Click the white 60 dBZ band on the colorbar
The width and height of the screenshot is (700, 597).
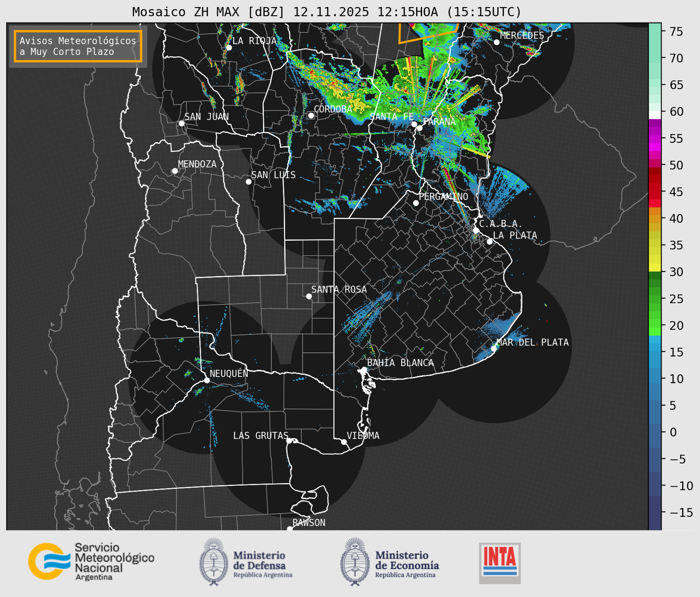[654, 115]
